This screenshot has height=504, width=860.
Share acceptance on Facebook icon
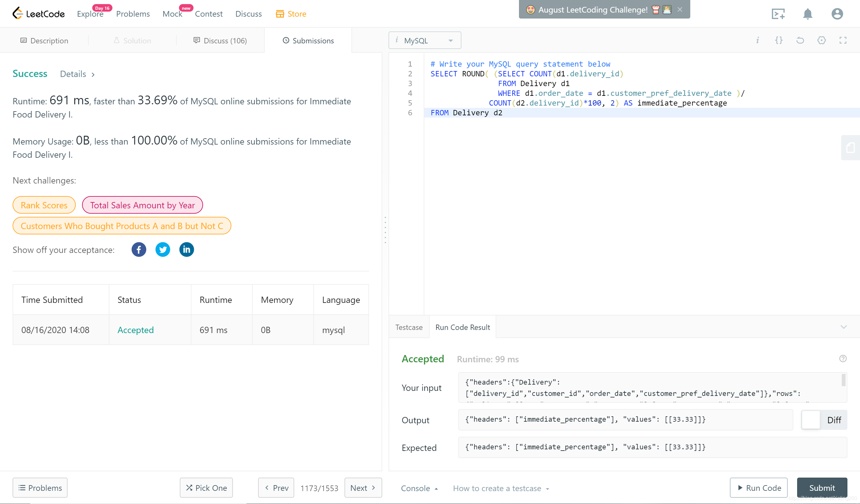[139, 250]
